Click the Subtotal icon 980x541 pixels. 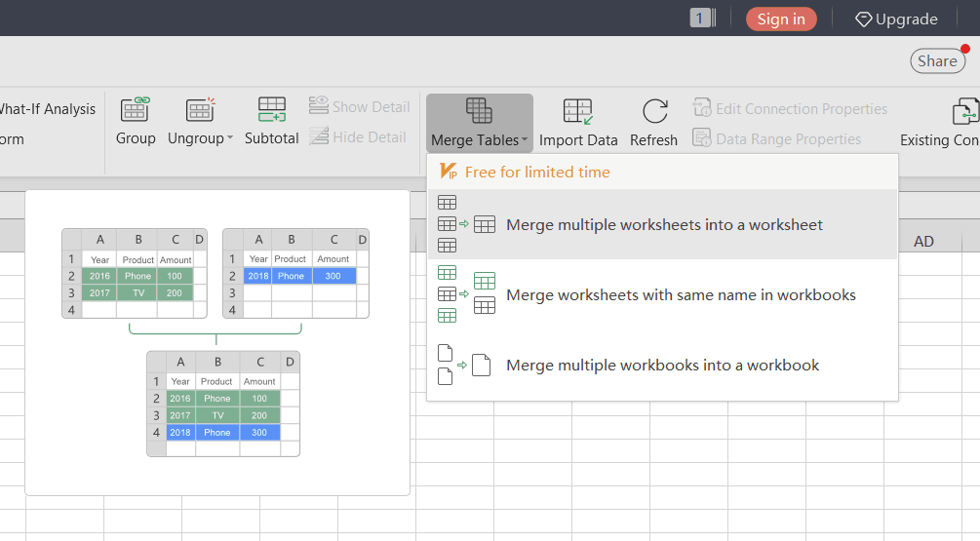point(271,110)
